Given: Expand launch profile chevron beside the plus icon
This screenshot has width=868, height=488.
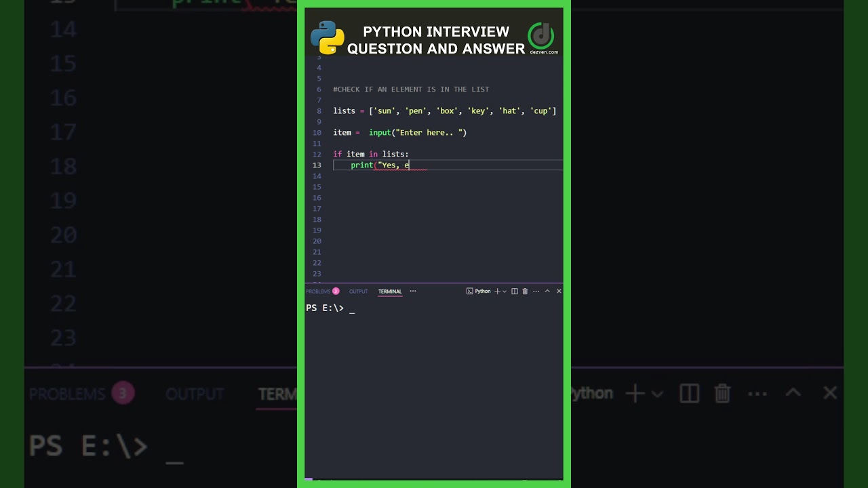Looking at the screenshot, I should tap(505, 291).
